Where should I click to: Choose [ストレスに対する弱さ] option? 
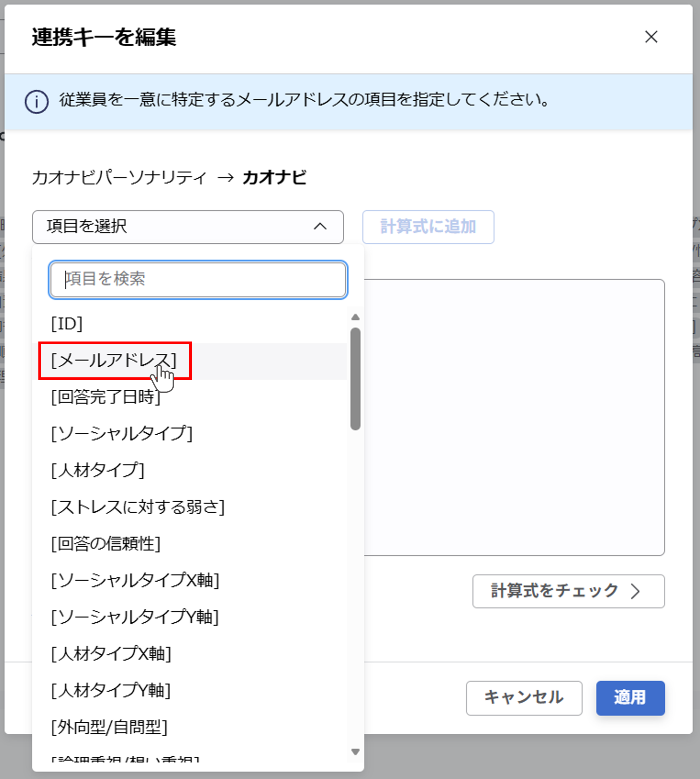[189, 507]
